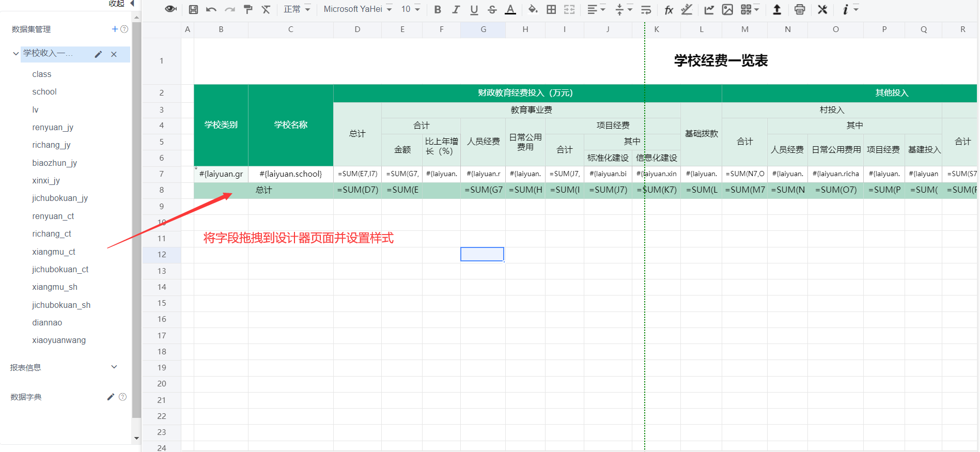Open dataset management help icon
The width and height of the screenshot is (980, 452).
pos(124,29)
